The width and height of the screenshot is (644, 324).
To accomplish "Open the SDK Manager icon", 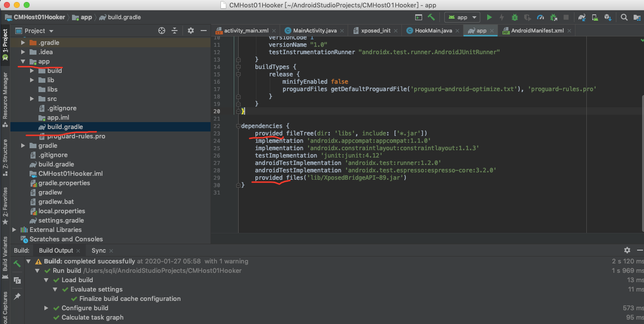I will click(608, 17).
